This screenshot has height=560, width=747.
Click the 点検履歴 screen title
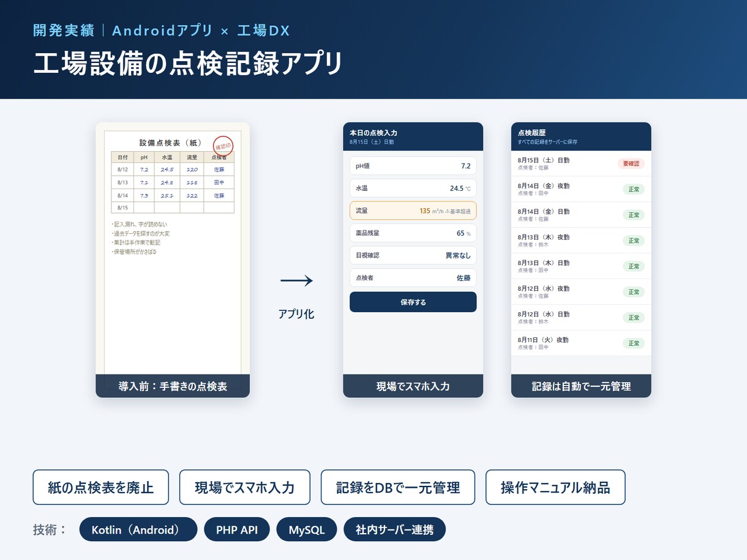(531, 132)
